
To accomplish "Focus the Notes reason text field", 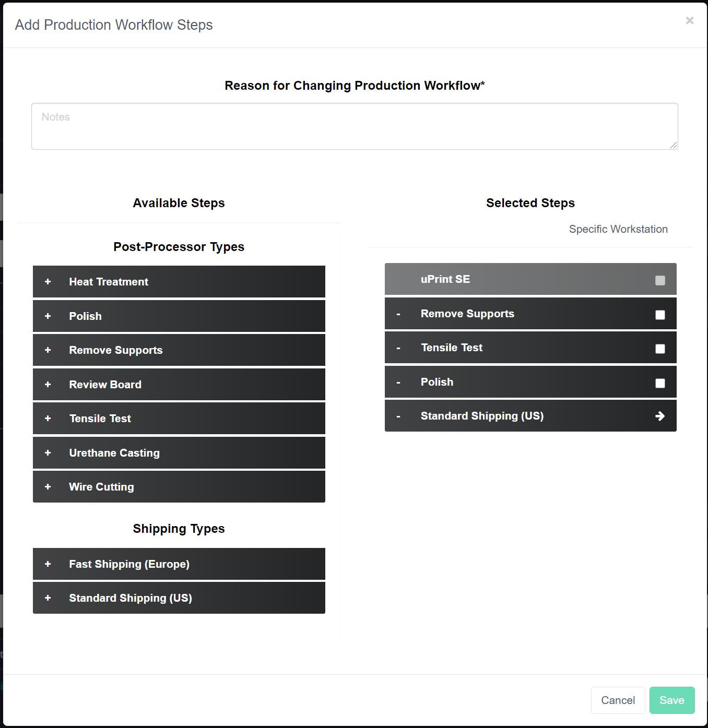I will [x=355, y=126].
